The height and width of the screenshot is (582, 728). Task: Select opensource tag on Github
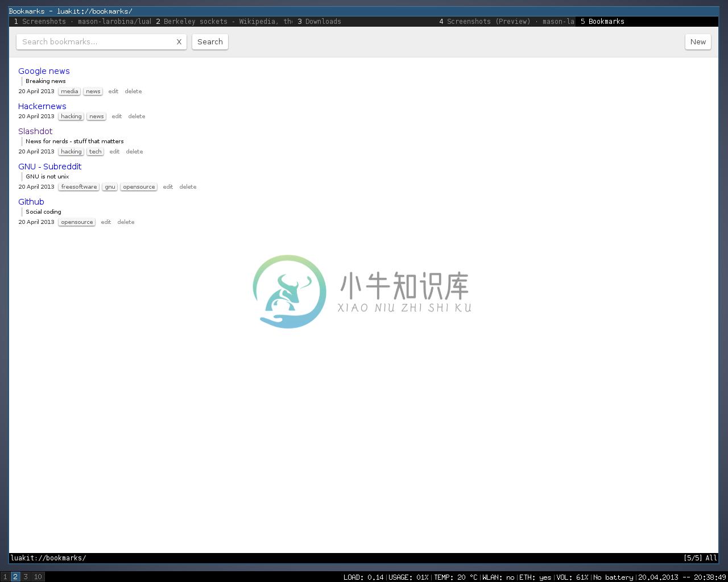pyautogui.click(x=77, y=222)
